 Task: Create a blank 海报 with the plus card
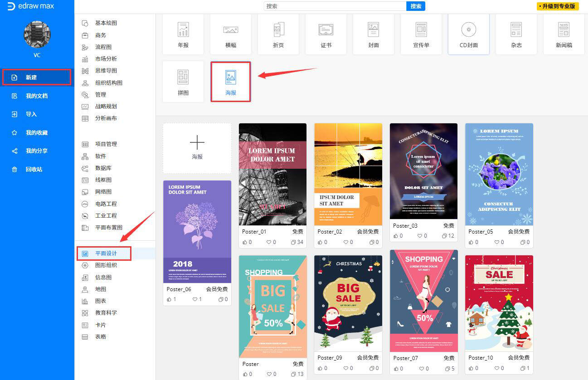197,148
